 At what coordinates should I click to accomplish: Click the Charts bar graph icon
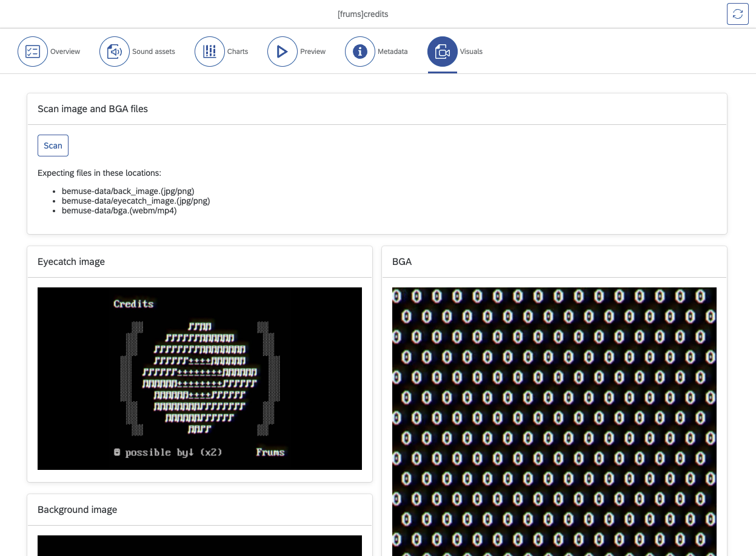[210, 51]
